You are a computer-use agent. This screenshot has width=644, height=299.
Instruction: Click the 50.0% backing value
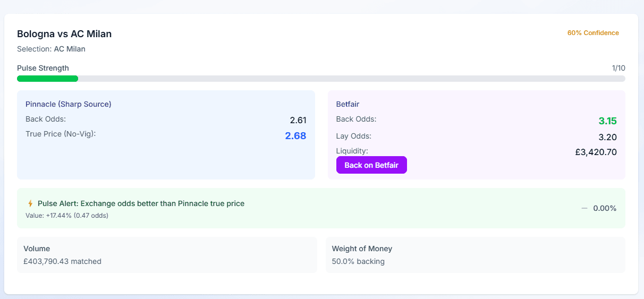358,261
